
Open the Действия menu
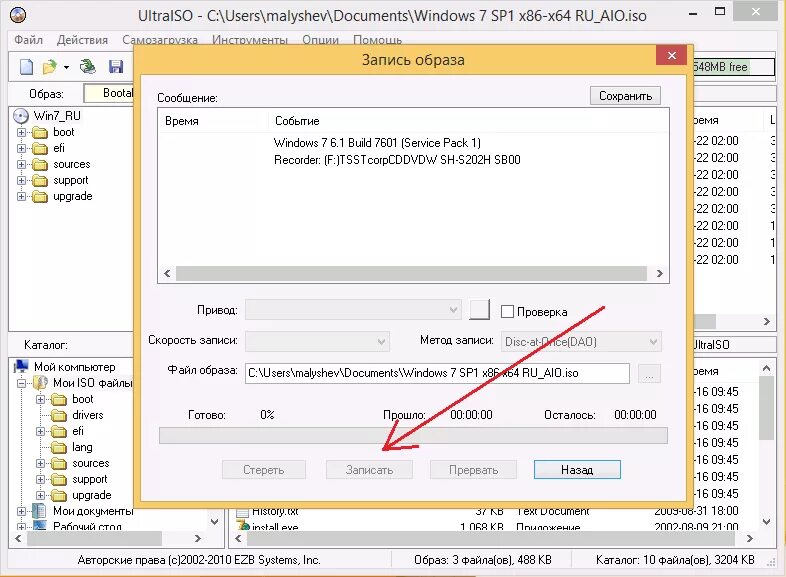click(x=82, y=40)
